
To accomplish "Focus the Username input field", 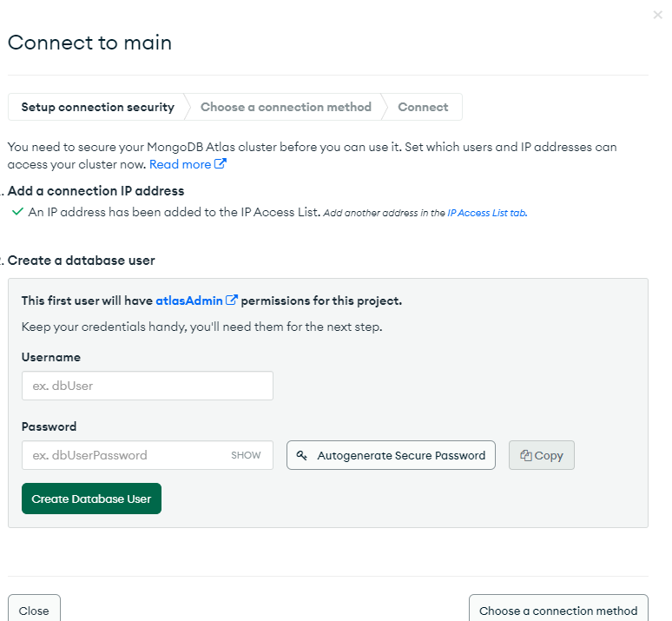I will point(148,386).
